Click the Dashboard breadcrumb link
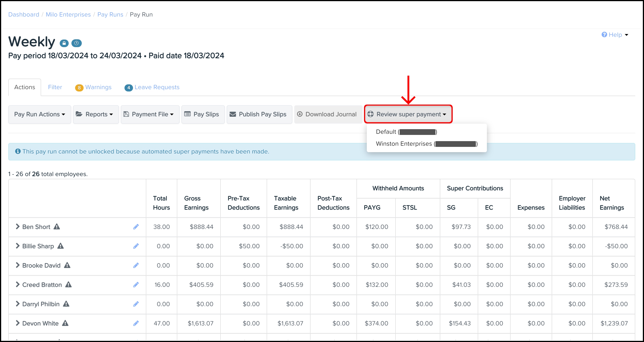This screenshot has height=342, width=644. pyautogui.click(x=23, y=14)
